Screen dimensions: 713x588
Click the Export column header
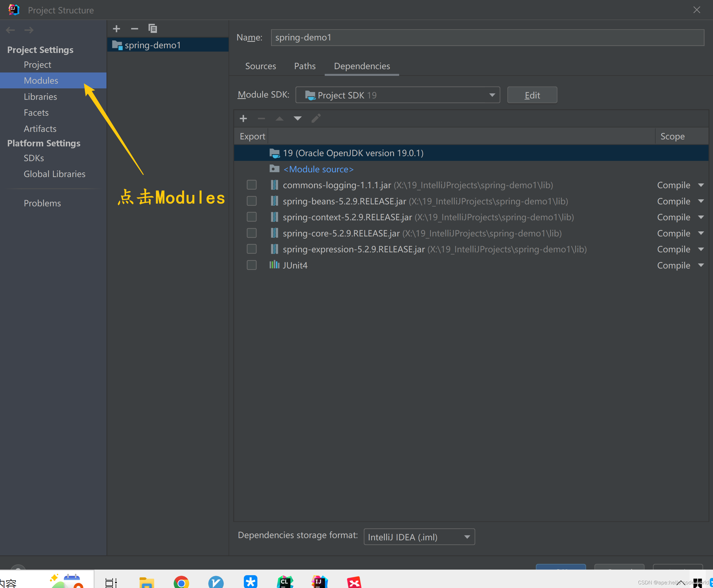pyautogui.click(x=252, y=136)
